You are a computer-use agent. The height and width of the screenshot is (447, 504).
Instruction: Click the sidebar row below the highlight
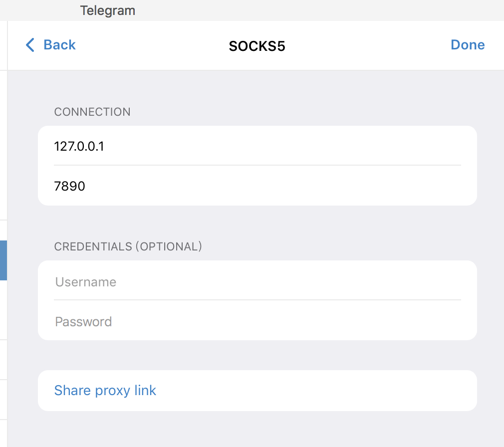3,309
